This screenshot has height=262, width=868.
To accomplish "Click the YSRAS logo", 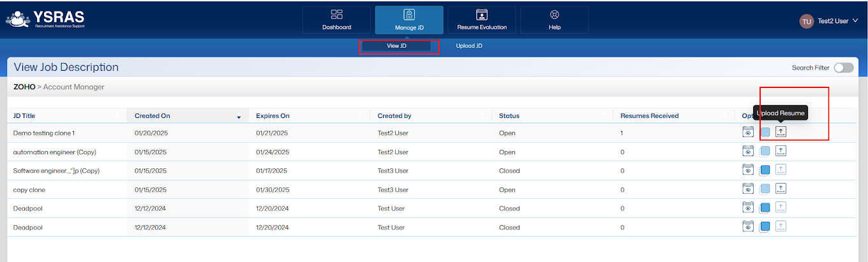I will (x=45, y=18).
